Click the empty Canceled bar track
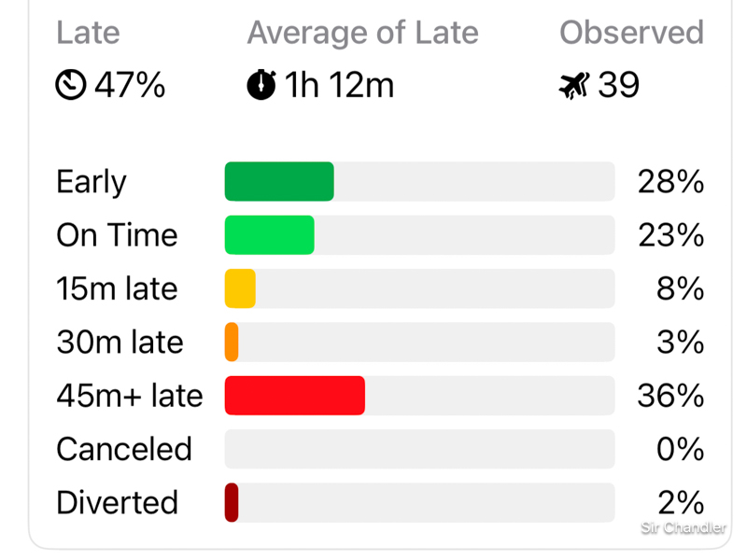The image size is (747, 560). click(x=419, y=449)
